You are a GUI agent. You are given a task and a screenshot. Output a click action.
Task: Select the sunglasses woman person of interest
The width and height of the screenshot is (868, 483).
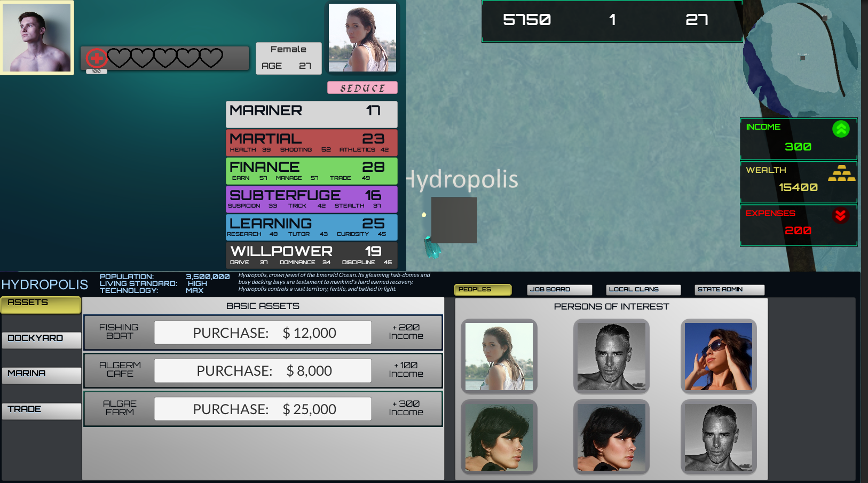(x=719, y=356)
